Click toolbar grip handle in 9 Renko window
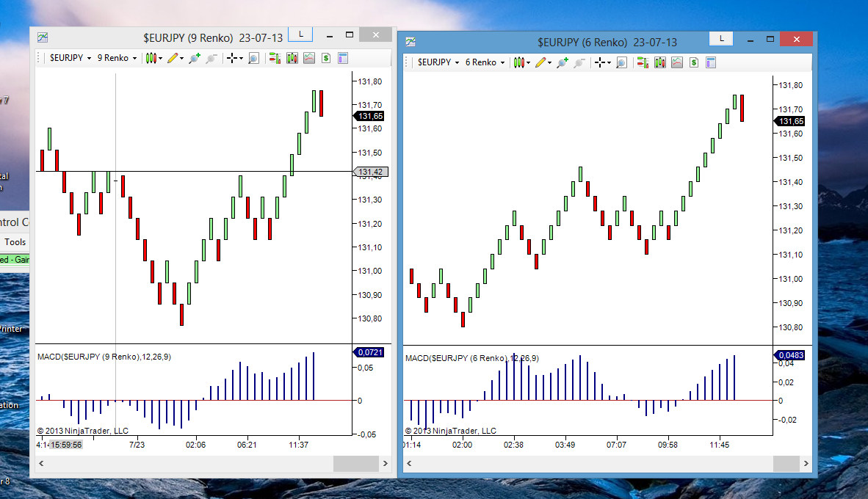 click(x=39, y=58)
